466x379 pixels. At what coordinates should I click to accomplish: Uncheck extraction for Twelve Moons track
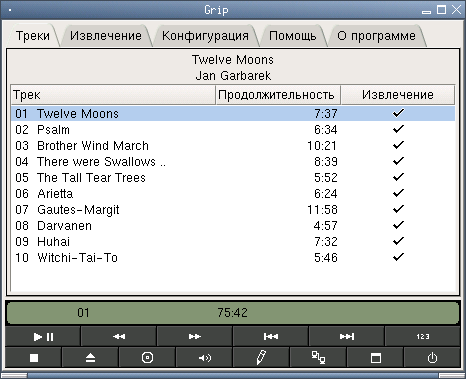(x=398, y=113)
